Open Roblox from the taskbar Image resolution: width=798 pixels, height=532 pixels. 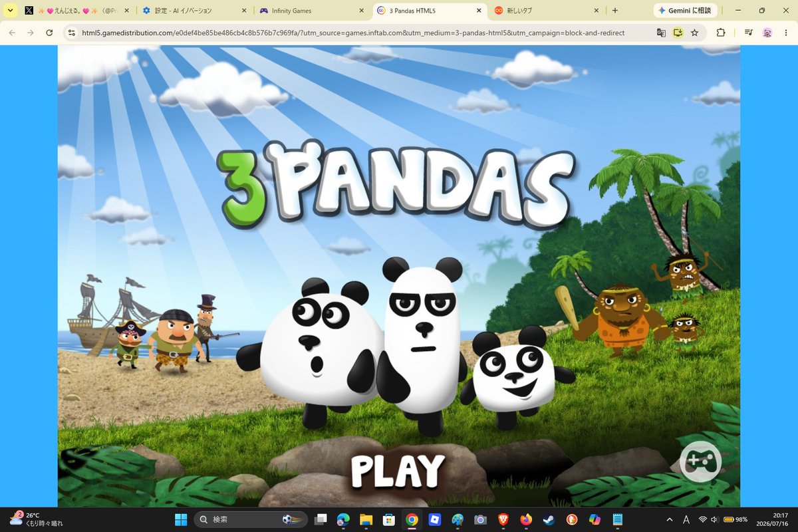click(435, 519)
